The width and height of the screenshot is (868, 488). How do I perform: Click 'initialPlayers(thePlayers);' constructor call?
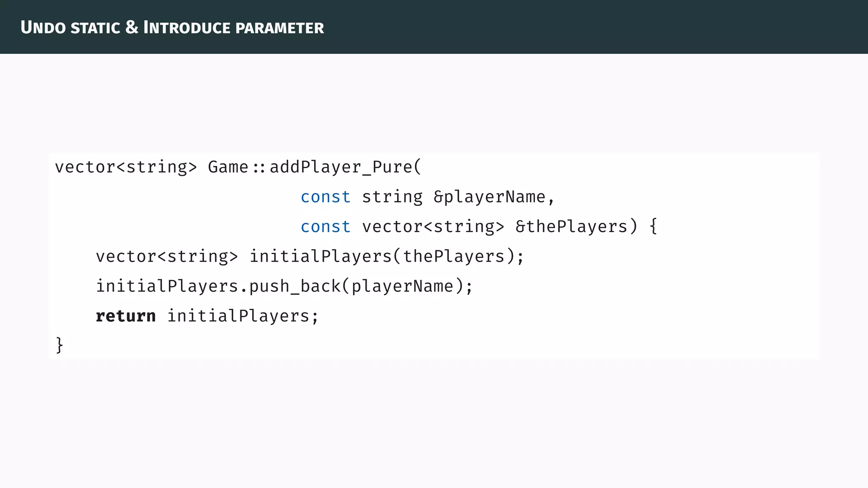387,256
